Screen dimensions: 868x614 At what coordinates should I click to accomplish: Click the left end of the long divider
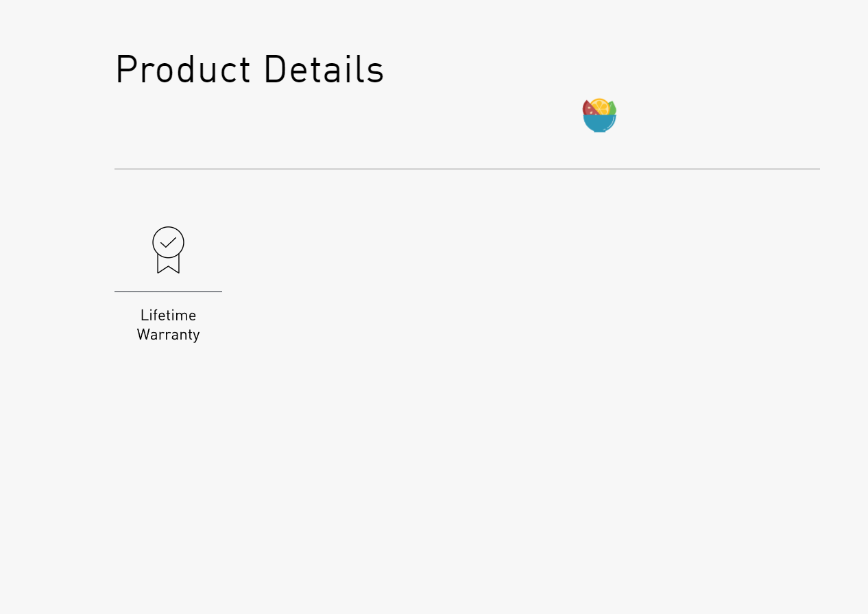click(x=118, y=169)
